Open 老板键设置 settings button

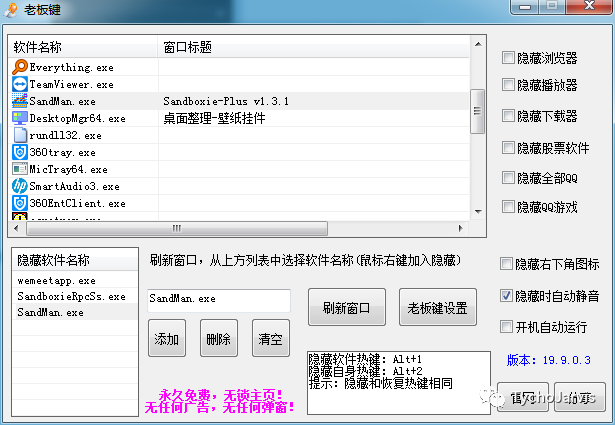438,307
